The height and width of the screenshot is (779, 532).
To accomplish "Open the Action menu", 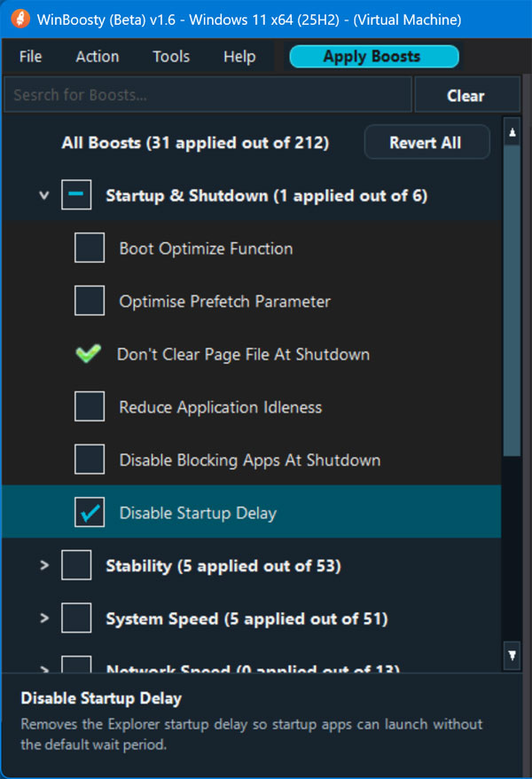I will 98,57.
